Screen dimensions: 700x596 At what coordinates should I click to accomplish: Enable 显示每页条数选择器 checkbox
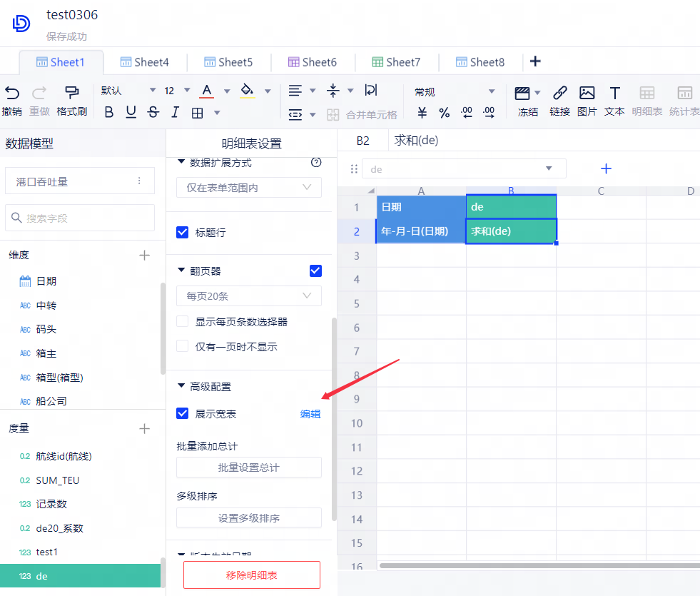point(183,322)
